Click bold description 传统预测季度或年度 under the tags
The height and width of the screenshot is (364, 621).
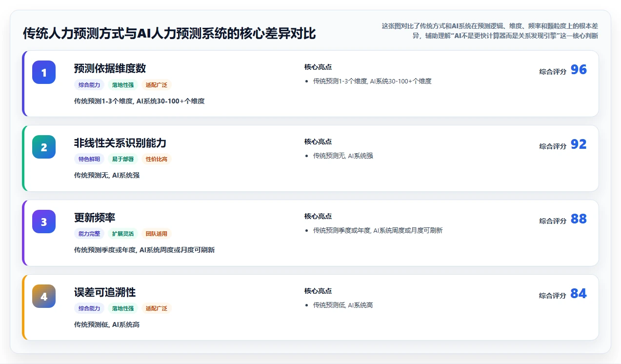click(144, 250)
